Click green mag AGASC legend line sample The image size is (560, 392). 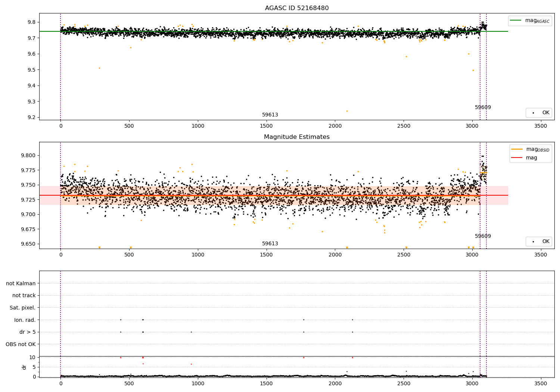click(516, 21)
